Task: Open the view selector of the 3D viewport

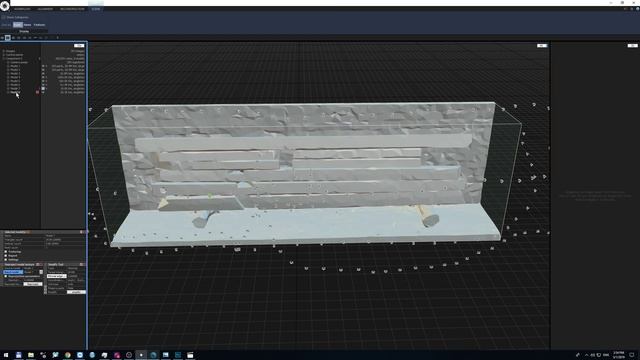Action: (x=542, y=45)
